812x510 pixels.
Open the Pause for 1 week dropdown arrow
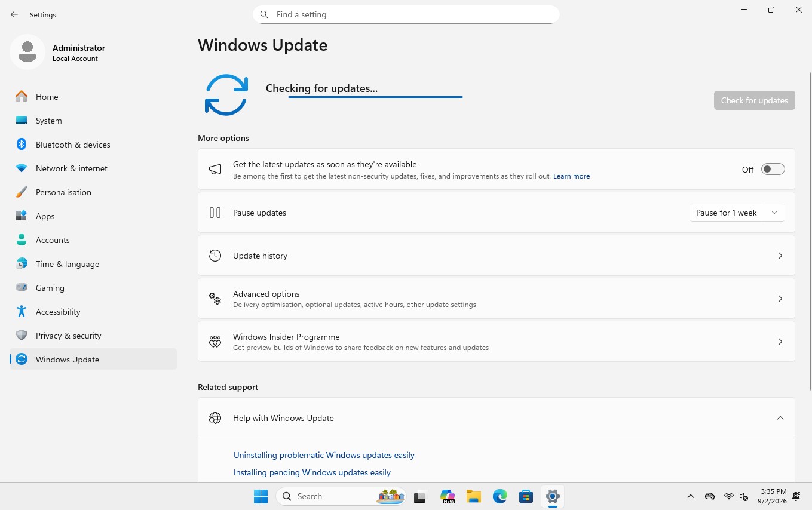[x=774, y=213]
